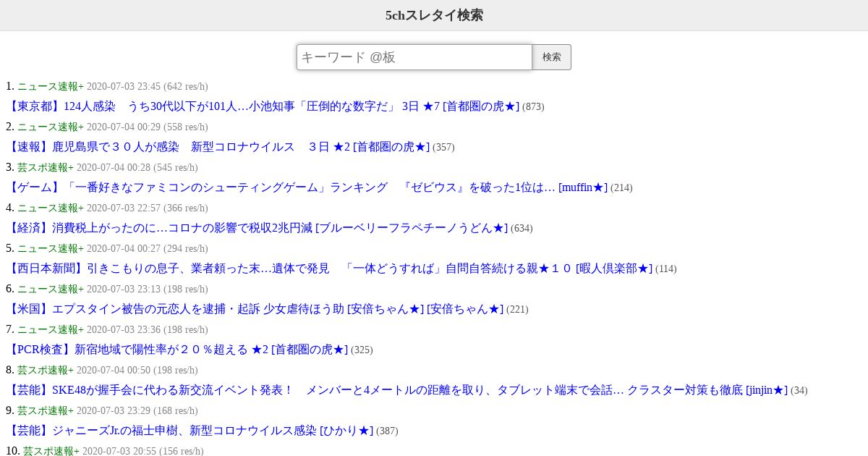Visit the ニュース速報+ board link in result 7
The height and width of the screenshot is (456, 868).
tap(51, 329)
